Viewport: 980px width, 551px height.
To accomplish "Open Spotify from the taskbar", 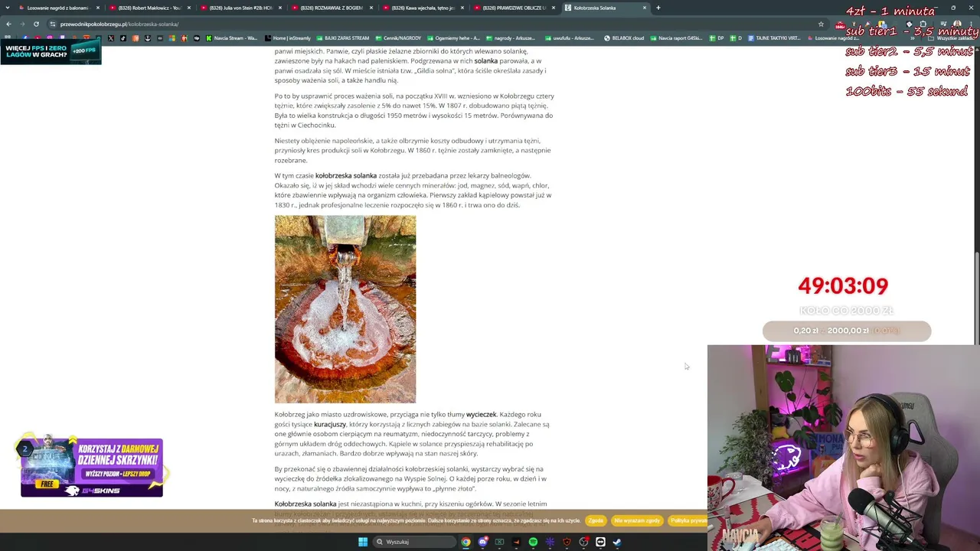I will [x=533, y=542].
